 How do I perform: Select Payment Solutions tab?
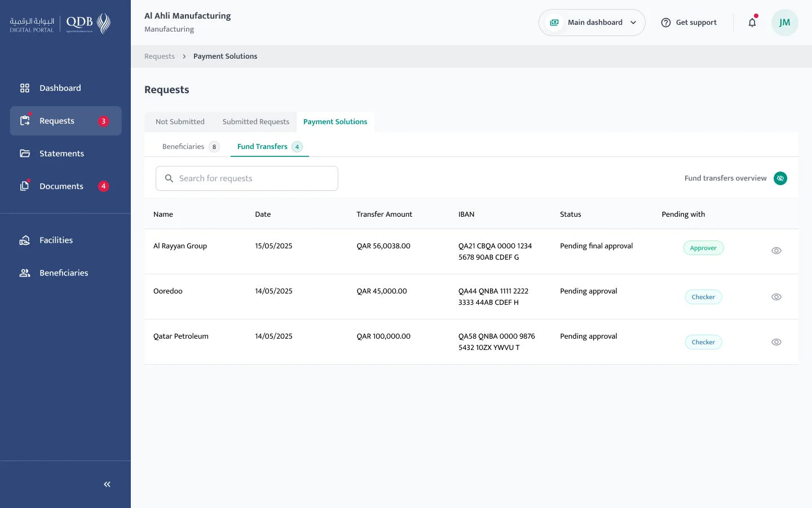click(x=335, y=122)
